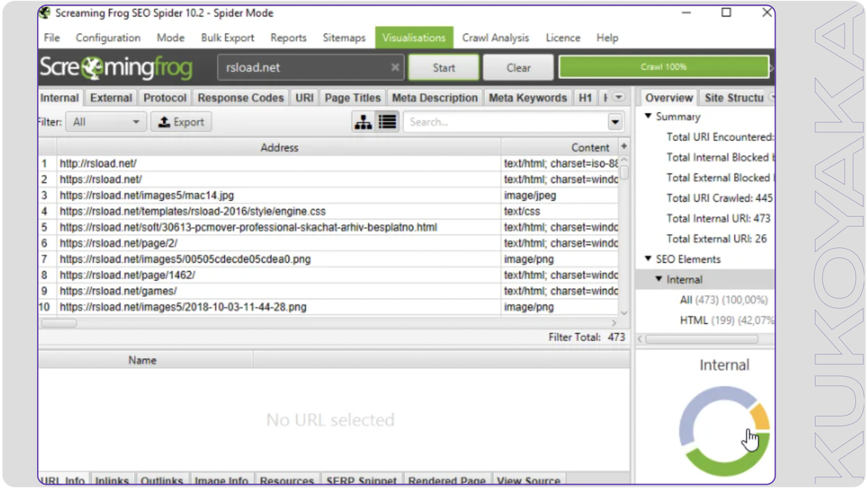Click the rsload.net URL input field

[x=311, y=67]
